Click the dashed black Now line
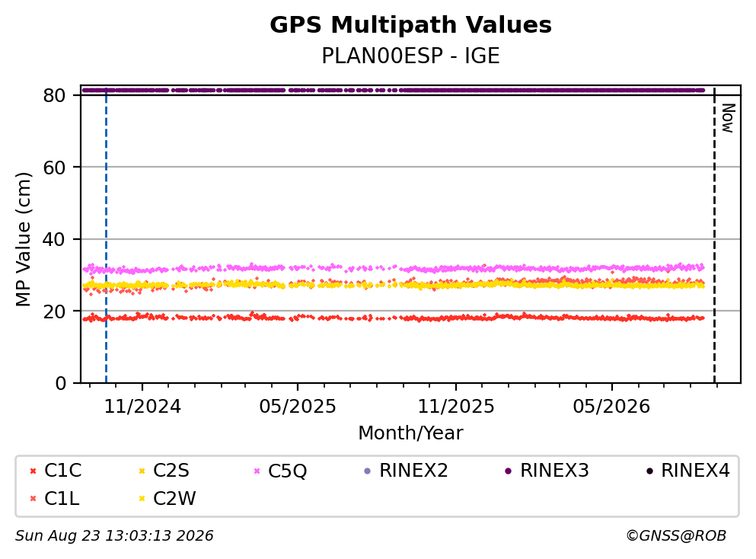The image size is (756, 559). tap(715, 235)
